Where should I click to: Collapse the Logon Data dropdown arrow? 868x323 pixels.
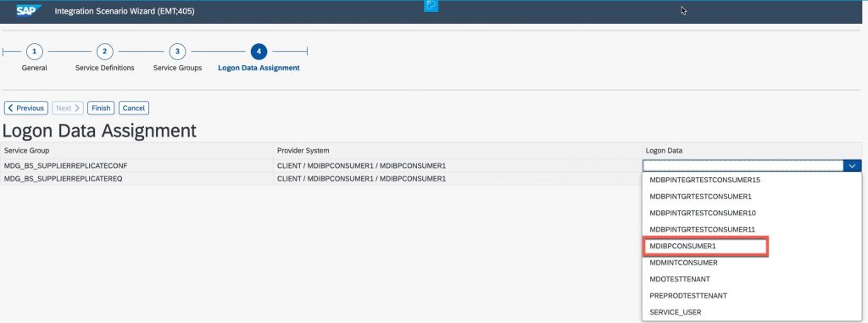pos(852,165)
